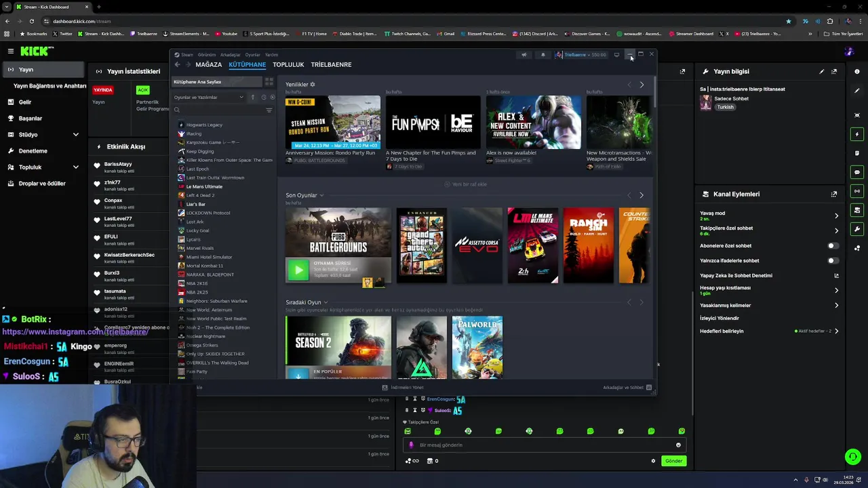
Task: Click the Kick logo
Action: (37, 51)
